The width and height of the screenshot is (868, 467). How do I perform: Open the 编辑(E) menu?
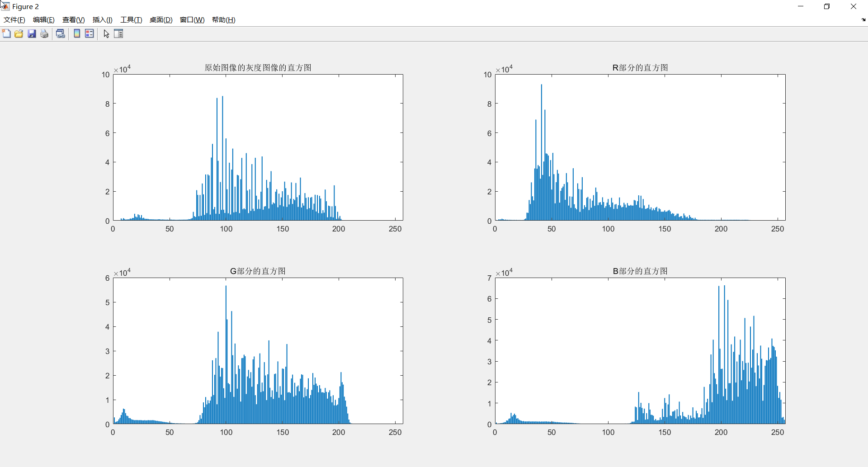point(43,19)
